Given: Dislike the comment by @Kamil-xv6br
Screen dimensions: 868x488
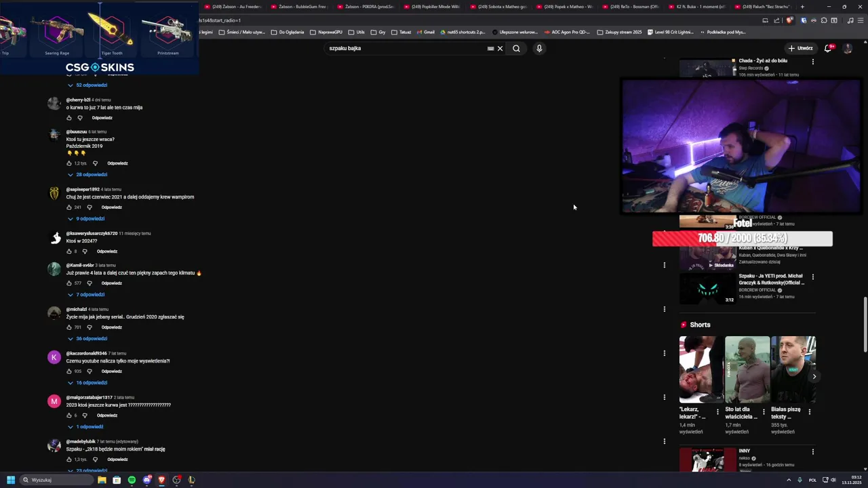Looking at the screenshot, I should pyautogui.click(x=90, y=283).
